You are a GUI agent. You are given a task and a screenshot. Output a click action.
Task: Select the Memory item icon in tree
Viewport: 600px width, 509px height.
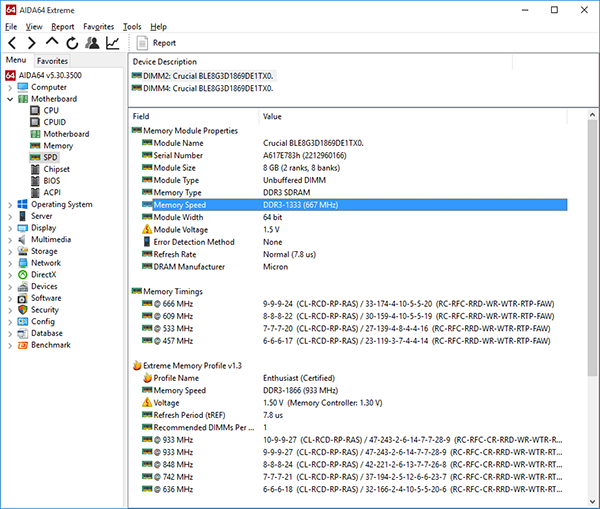[35, 145]
